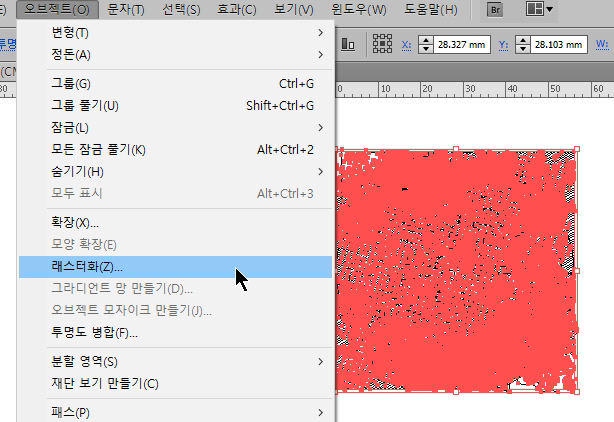Expand the 분할 영역(S) submenu
Image resolution: width=614 pixels, height=422 pixels.
tap(175, 361)
